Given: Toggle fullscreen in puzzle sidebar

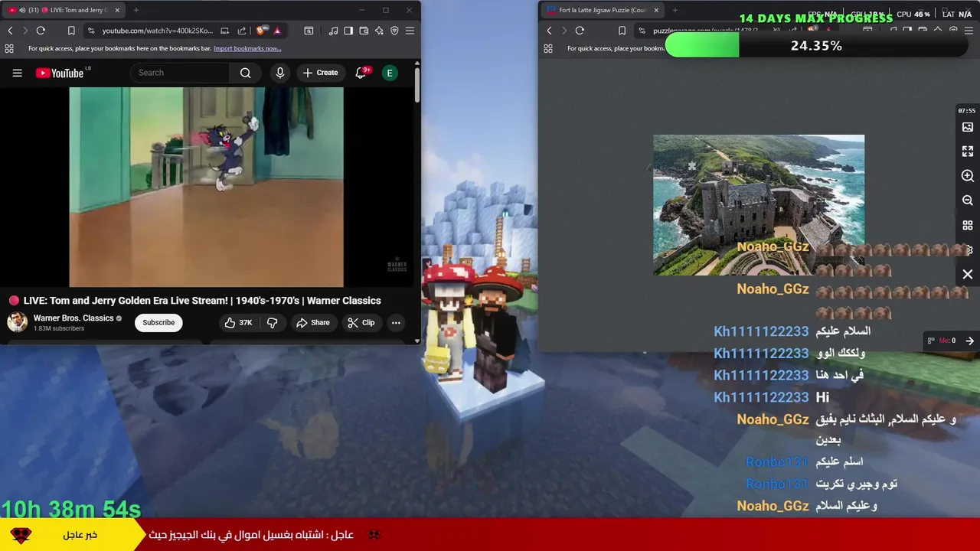Looking at the screenshot, I should coord(968,152).
